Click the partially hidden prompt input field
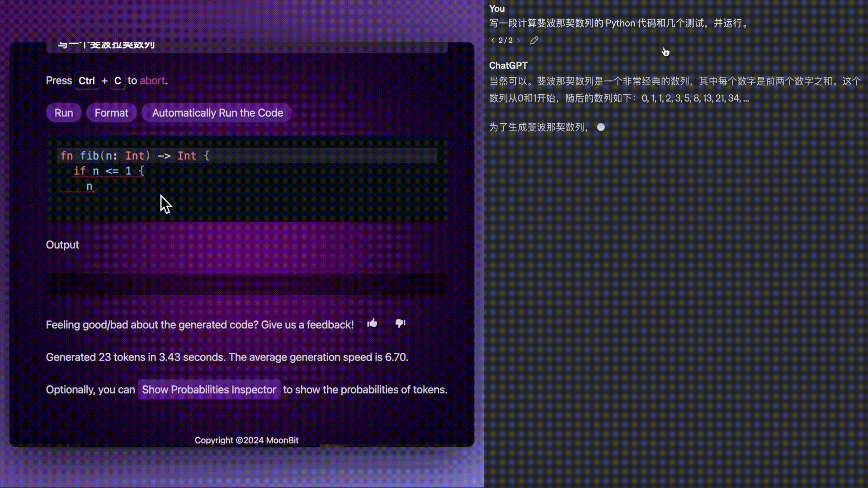Image resolution: width=868 pixels, height=488 pixels. click(x=246, y=47)
